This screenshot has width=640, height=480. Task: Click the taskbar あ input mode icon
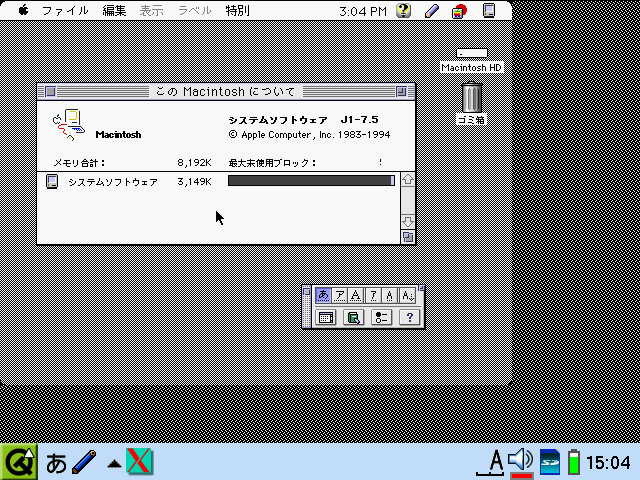click(x=56, y=464)
